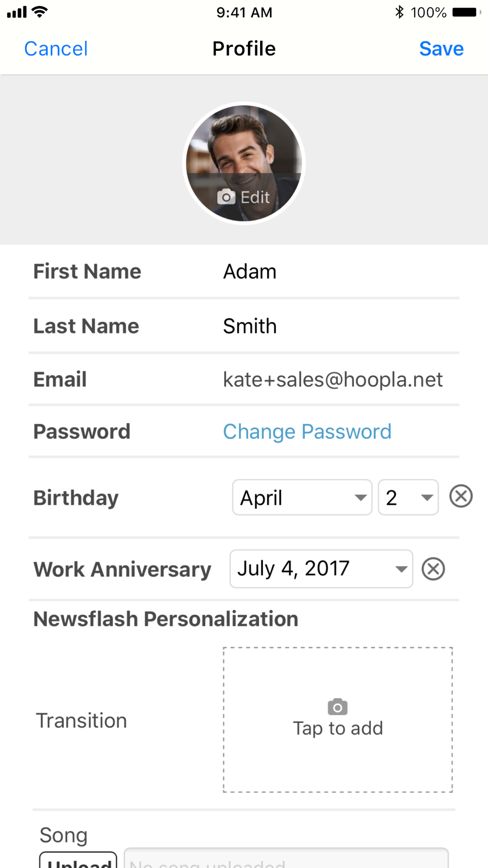
Task: Tap the cellular signal bars icon
Action: click(x=17, y=12)
